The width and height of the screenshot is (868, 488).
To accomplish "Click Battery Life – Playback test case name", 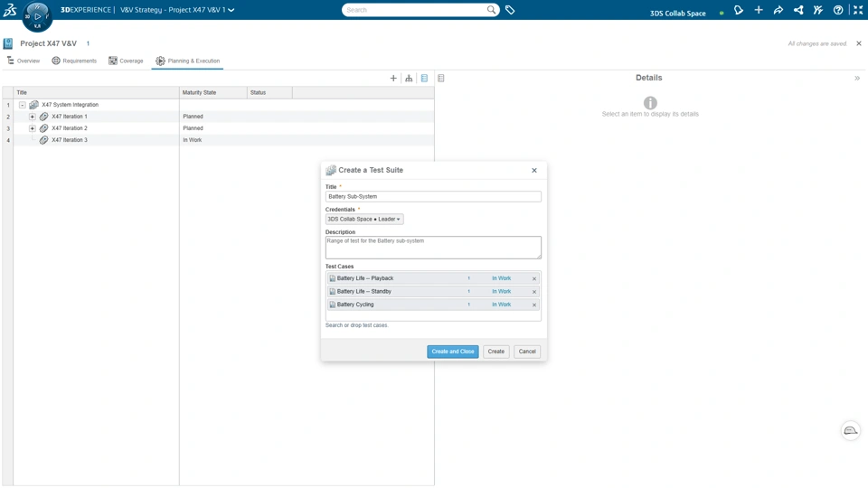I will click(x=365, y=278).
